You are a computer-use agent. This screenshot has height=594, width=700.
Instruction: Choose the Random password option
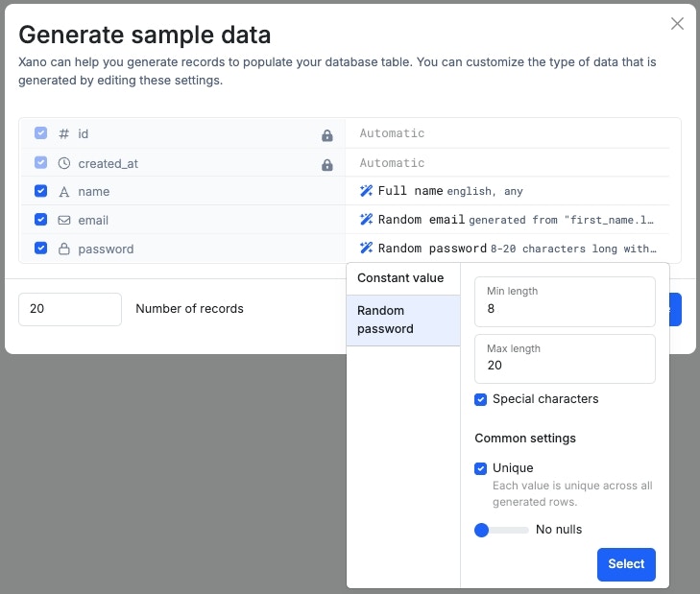(x=401, y=320)
